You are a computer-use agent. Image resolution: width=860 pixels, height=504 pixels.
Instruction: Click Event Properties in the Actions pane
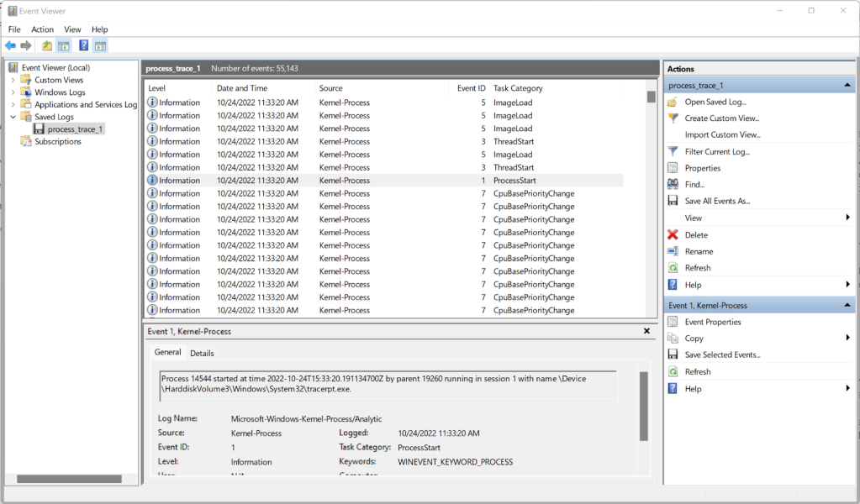713,322
